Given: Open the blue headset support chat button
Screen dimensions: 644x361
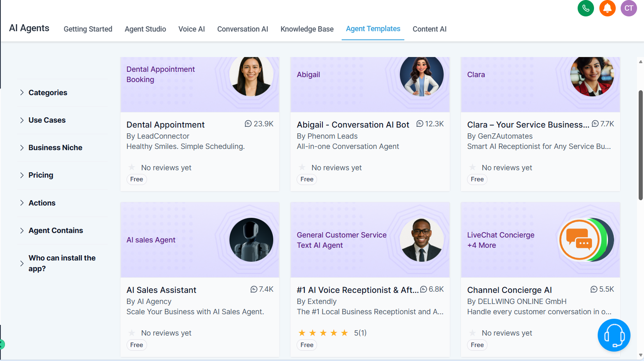Looking at the screenshot, I should [x=614, y=335].
